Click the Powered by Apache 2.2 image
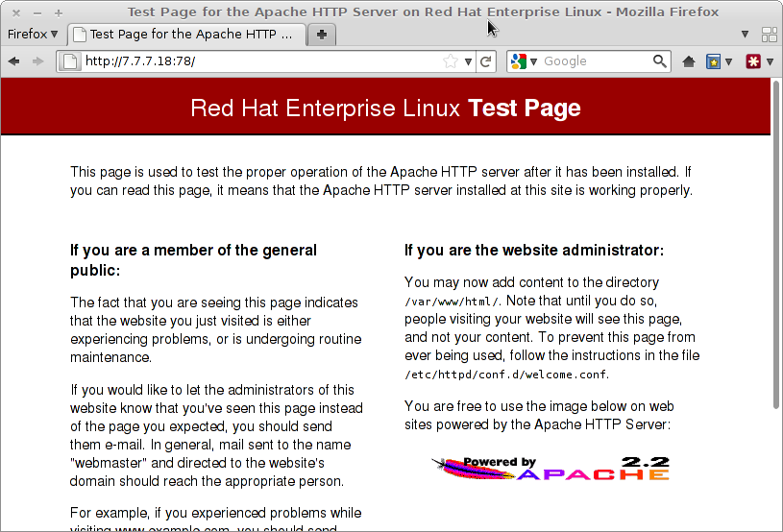 (551, 469)
